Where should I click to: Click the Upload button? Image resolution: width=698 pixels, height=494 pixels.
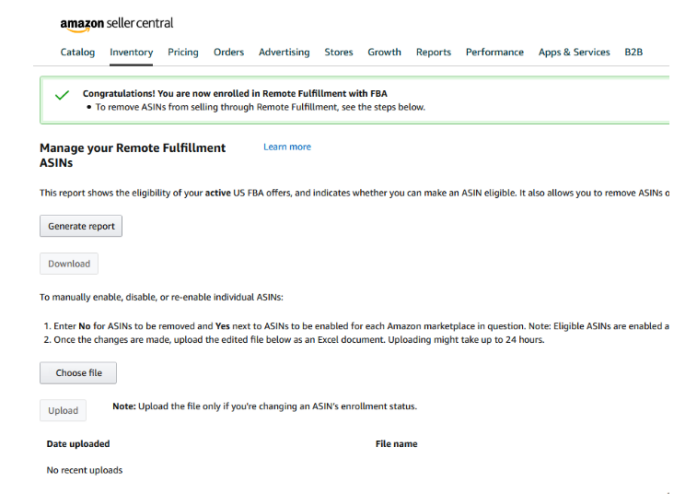click(63, 410)
